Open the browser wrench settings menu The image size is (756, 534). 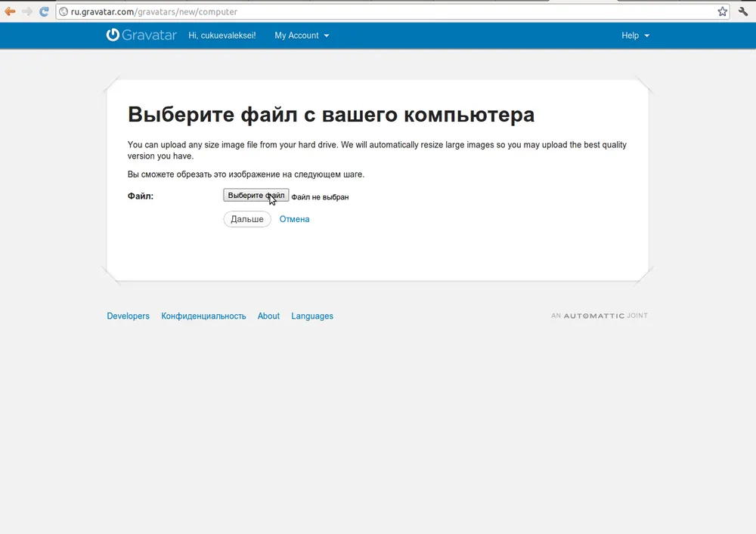coord(743,12)
